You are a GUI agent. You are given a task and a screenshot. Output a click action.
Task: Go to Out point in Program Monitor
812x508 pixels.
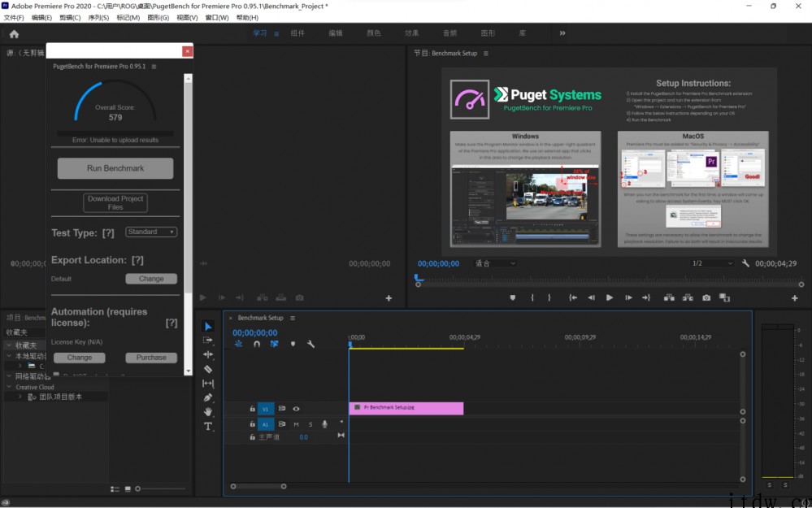click(646, 297)
